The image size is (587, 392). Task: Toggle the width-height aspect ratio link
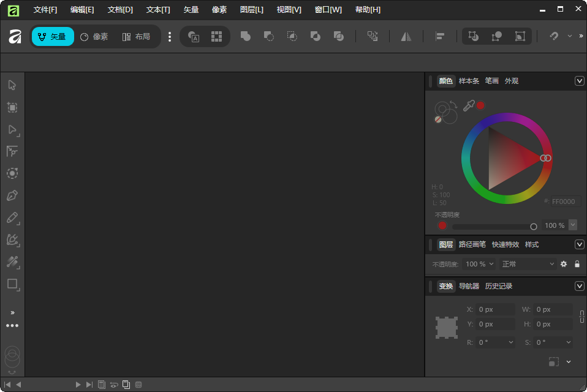[x=581, y=317]
